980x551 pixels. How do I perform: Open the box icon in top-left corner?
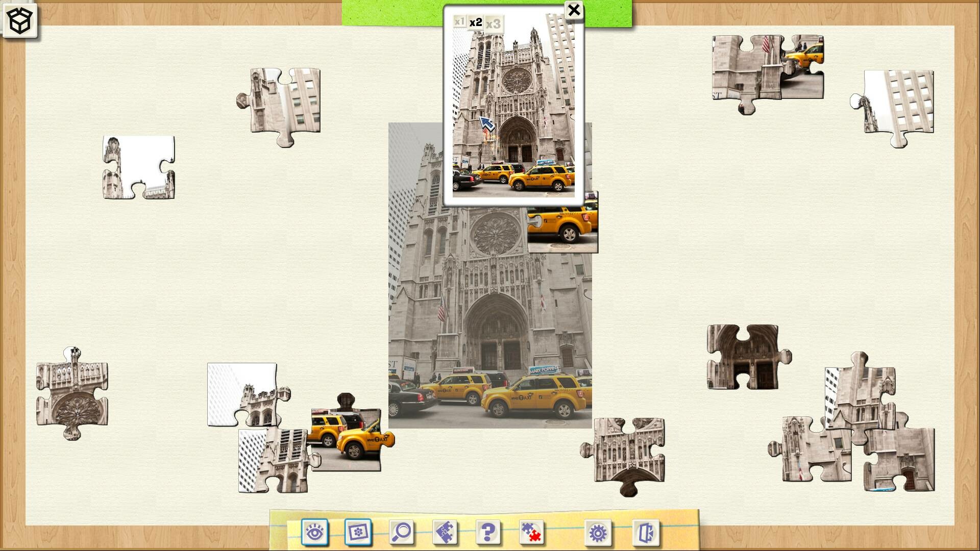point(20,20)
